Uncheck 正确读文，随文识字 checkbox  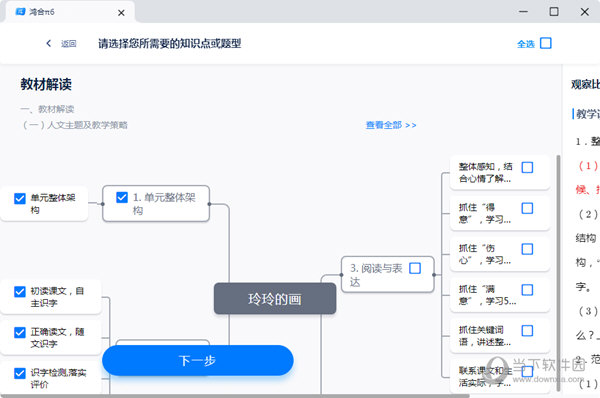(x=20, y=332)
